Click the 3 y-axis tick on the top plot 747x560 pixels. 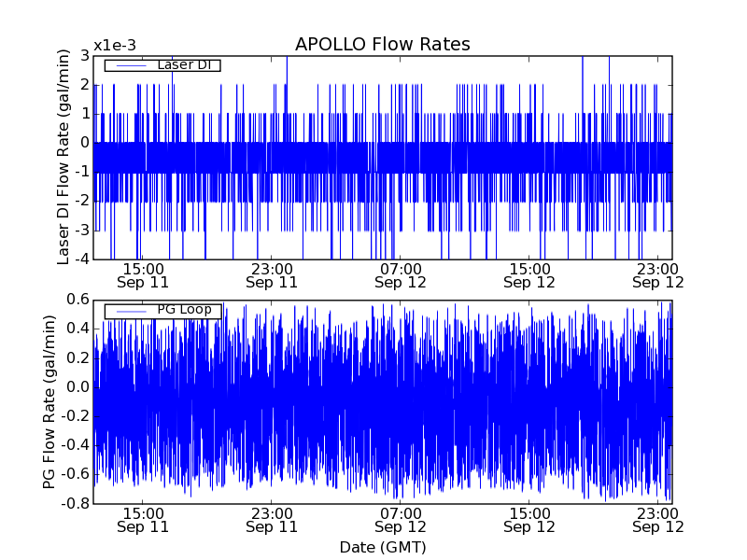(x=85, y=56)
